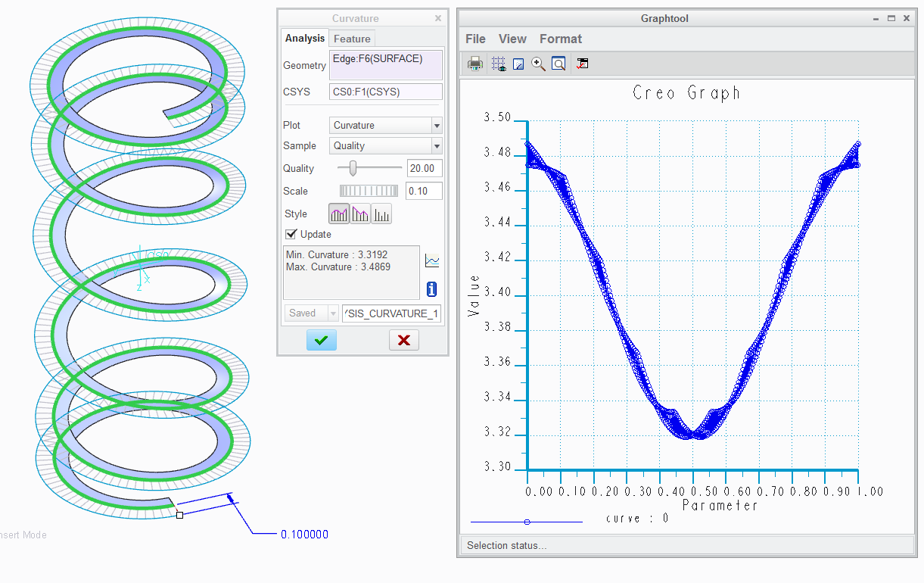Image resolution: width=924 pixels, height=583 pixels.
Task: Close the Curvature dialog
Action: (438, 18)
